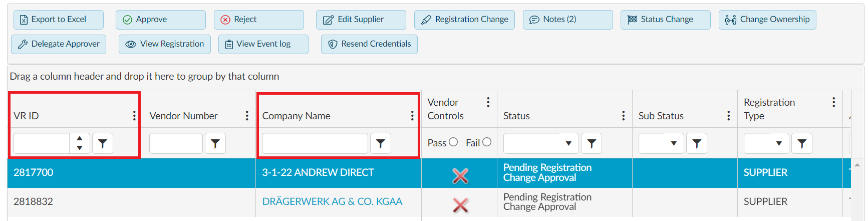The image size is (868, 221).
Task: Open the Registration Type filter funnel
Action: [x=802, y=143]
